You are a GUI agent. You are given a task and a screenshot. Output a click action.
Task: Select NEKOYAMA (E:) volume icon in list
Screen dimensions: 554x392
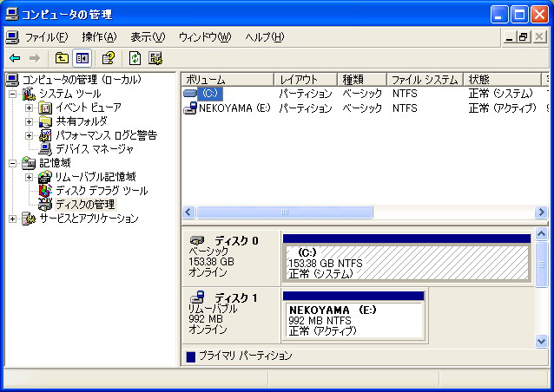pyautogui.click(x=190, y=108)
